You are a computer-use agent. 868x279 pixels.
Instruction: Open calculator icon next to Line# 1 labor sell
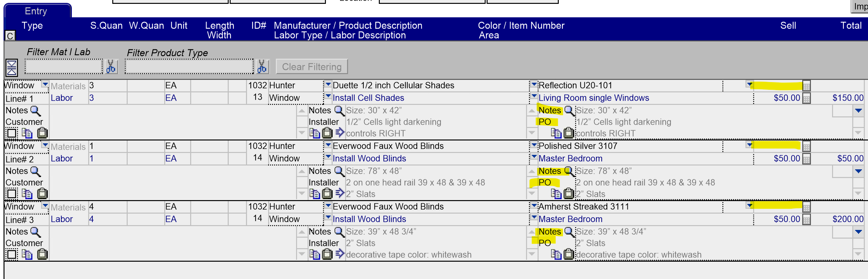pyautogui.click(x=806, y=98)
